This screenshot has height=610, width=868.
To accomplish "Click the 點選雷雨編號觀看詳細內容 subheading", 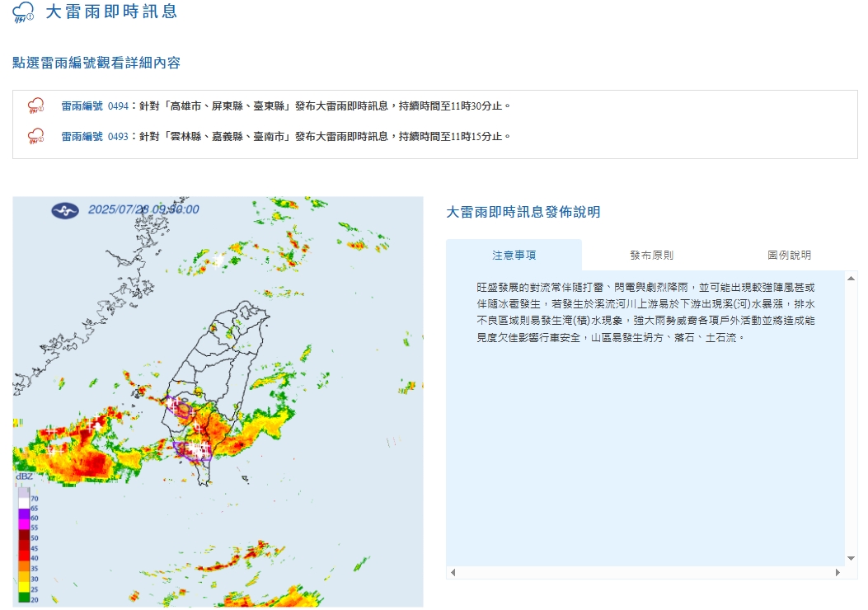I will 96,63.
